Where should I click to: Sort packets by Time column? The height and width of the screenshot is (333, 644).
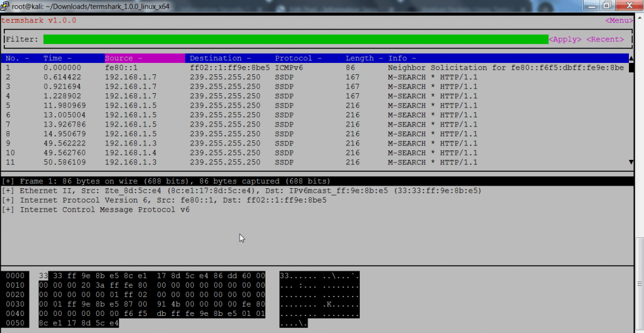57,59
